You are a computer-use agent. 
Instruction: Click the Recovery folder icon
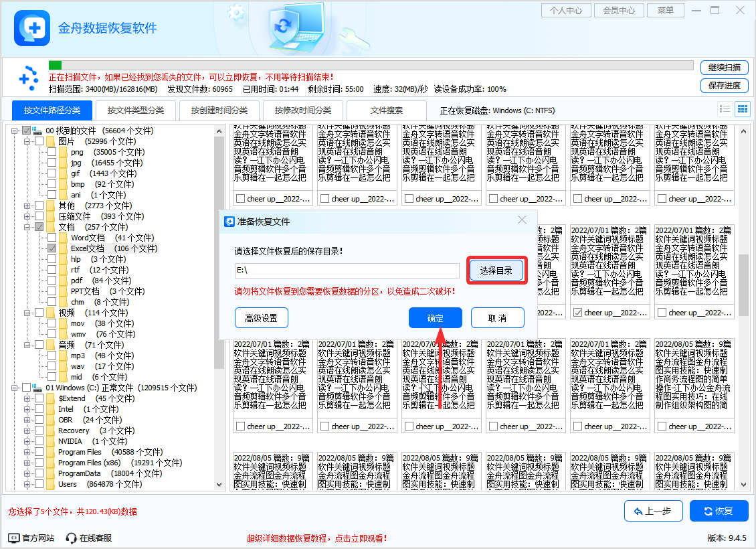pyautogui.click(x=51, y=430)
